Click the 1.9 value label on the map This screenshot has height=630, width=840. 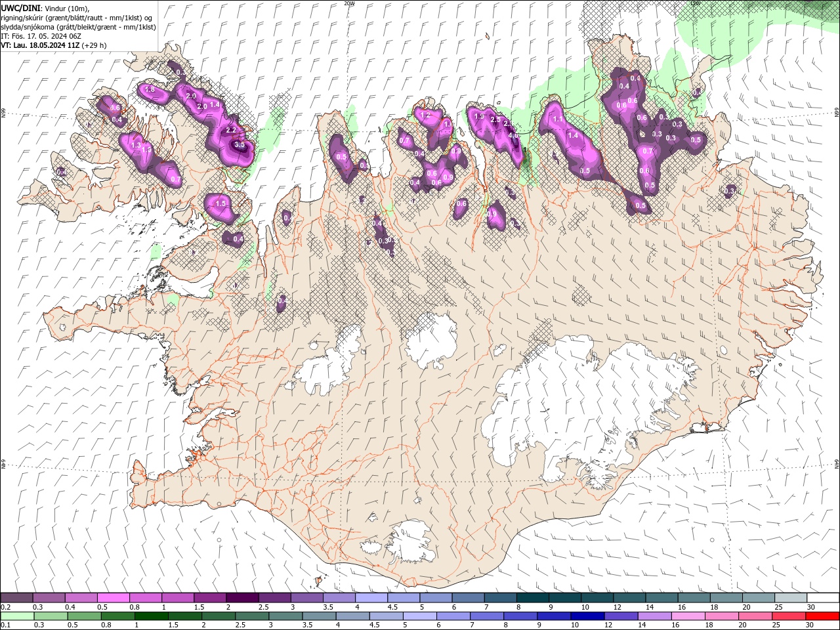(479, 117)
